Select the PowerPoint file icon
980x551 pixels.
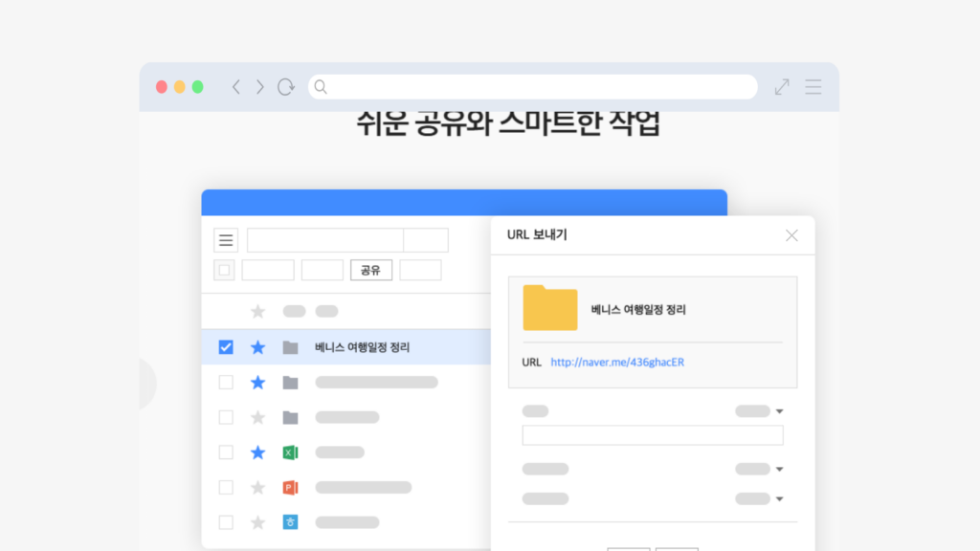tap(290, 487)
